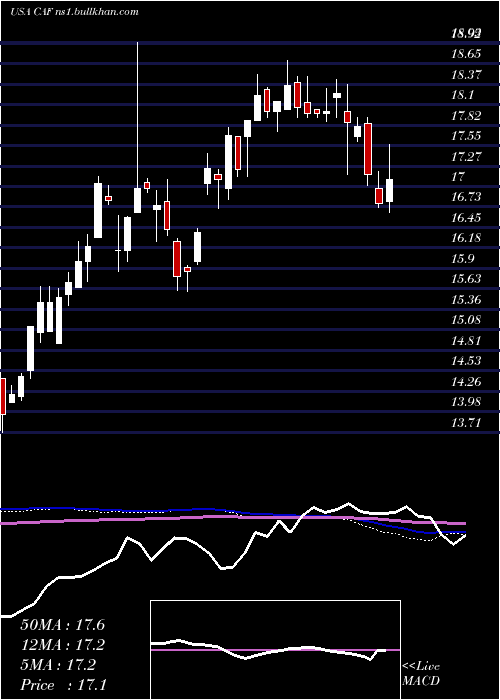
Task: Select the 15.9 price axis label
Action: point(462,258)
